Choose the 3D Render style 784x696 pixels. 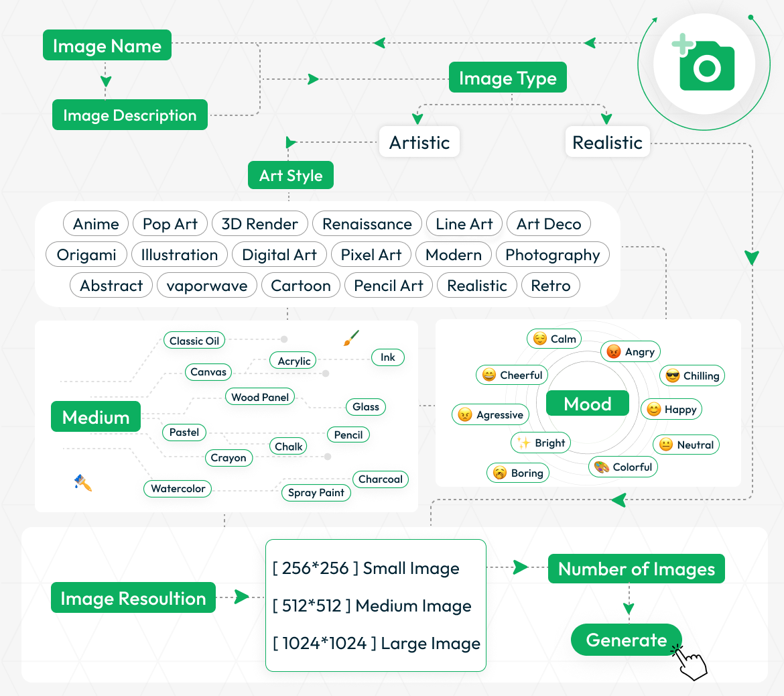click(x=260, y=224)
